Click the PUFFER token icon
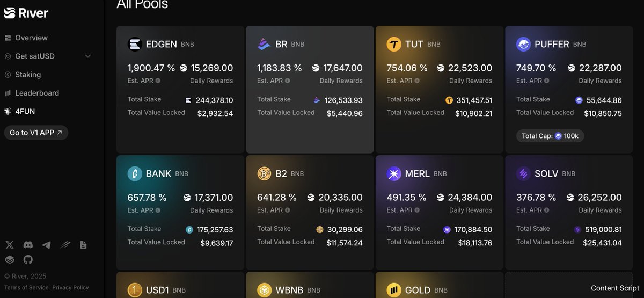Screen dimensions: 644x298 tap(523, 44)
